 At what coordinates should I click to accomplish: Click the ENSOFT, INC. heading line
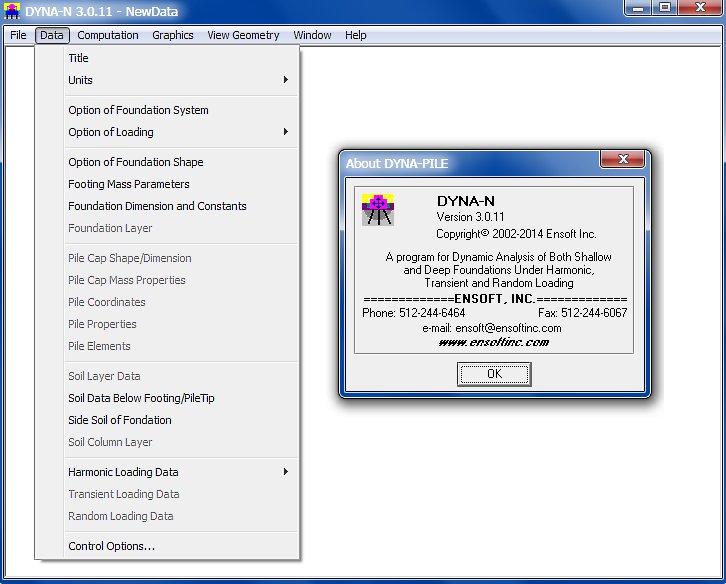click(495, 299)
